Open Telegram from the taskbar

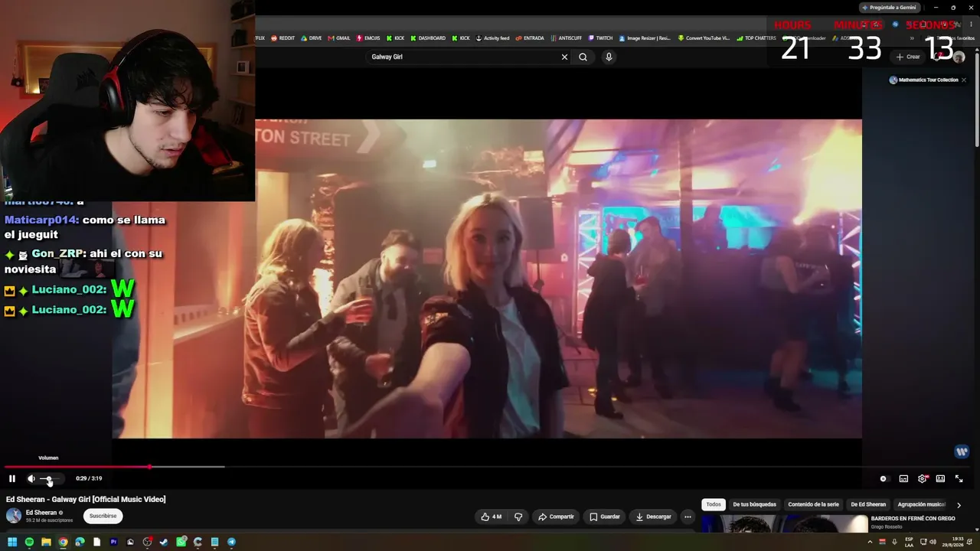click(x=231, y=543)
